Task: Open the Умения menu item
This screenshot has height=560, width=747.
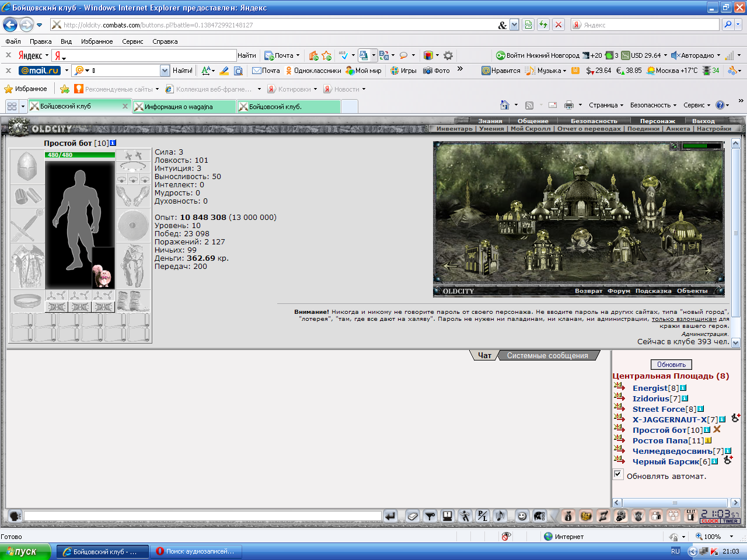Action: [x=491, y=128]
